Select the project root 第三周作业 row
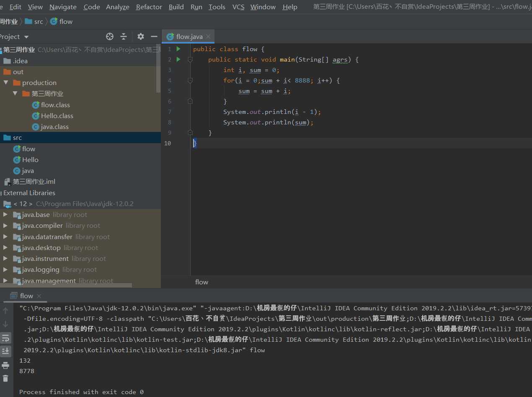 [x=80, y=49]
